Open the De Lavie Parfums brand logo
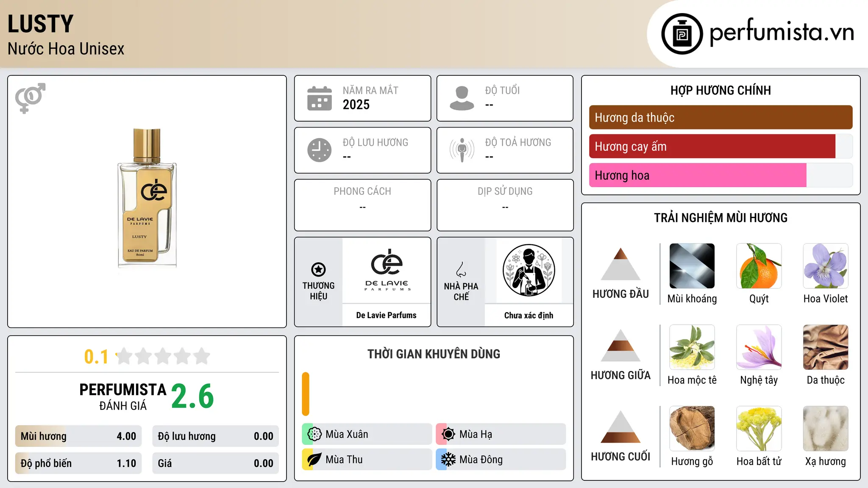 coord(387,269)
